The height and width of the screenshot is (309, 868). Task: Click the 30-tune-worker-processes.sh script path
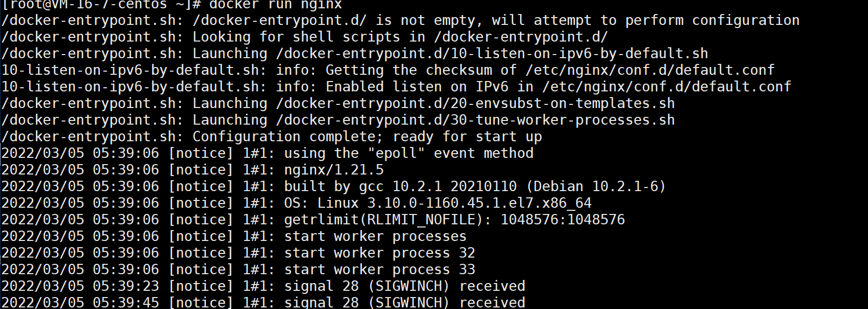tap(475, 120)
